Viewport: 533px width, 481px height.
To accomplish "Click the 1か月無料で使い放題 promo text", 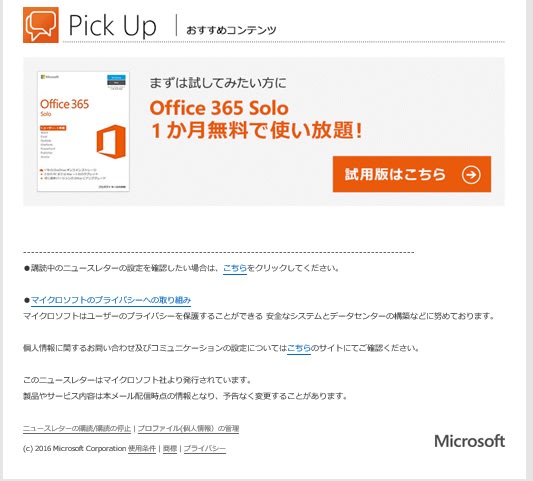I will [x=256, y=131].
